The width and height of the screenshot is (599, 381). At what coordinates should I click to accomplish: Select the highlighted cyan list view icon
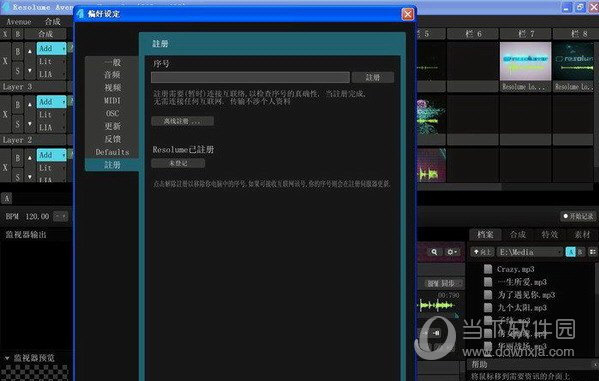click(x=571, y=252)
